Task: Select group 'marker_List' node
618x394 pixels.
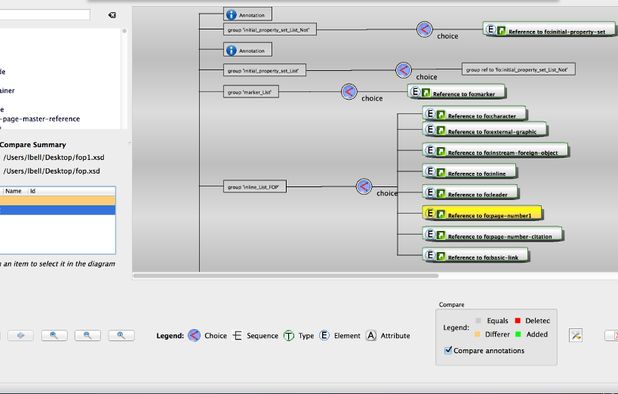Action: (x=251, y=92)
